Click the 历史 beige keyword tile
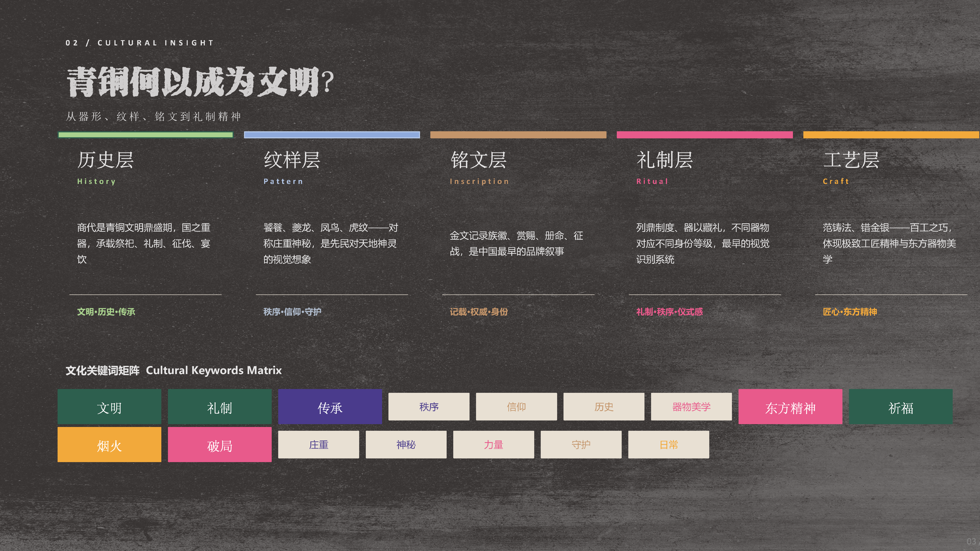Viewport: 980px width, 551px height. [x=604, y=407]
